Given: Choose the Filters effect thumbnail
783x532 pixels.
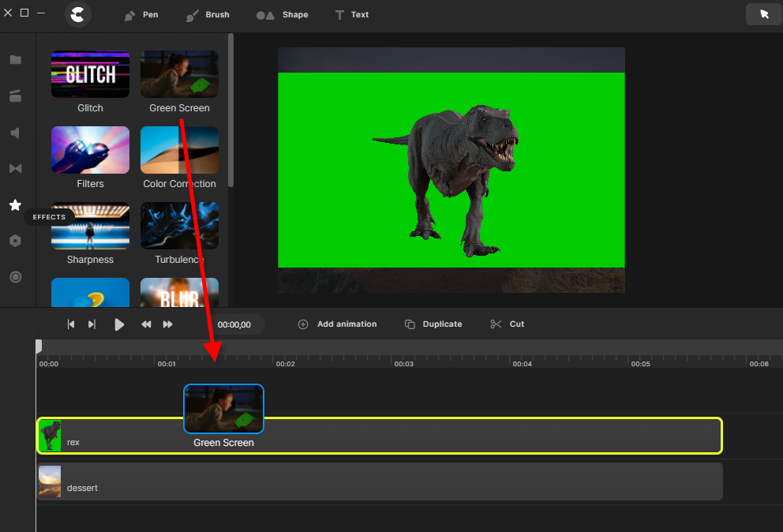Looking at the screenshot, I should coord(91,150).
